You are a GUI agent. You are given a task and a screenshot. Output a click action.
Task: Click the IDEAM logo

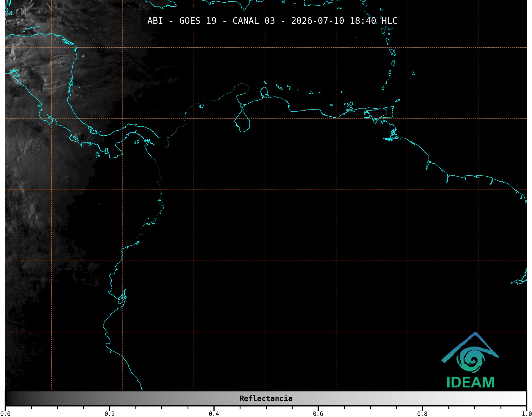coord(470,360)
